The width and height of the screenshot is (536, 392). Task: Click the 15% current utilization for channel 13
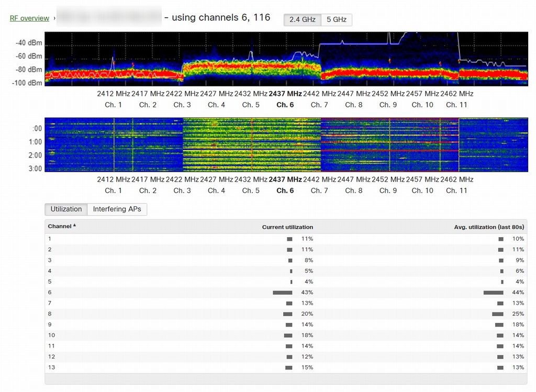point(307,367)
